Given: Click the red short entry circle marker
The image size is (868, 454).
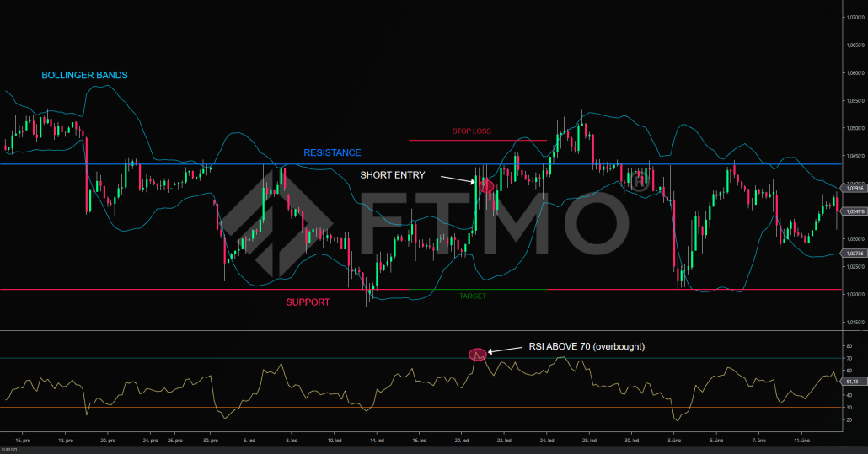Looking at the screenshot, I should click(486, 185).
